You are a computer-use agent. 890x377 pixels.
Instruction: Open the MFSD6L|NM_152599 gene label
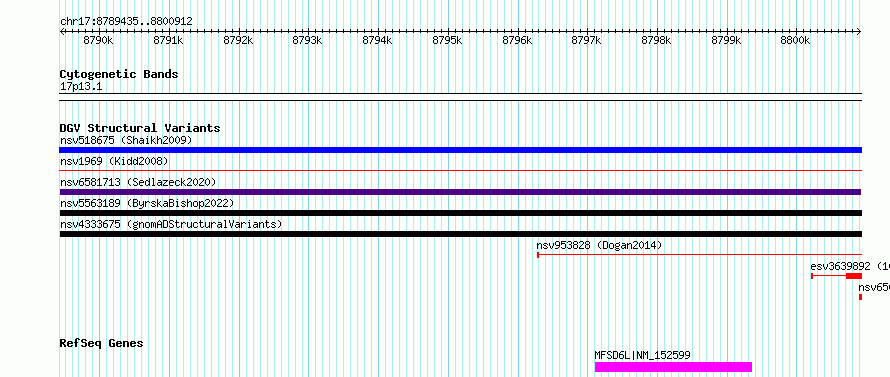tap(643, 355)
